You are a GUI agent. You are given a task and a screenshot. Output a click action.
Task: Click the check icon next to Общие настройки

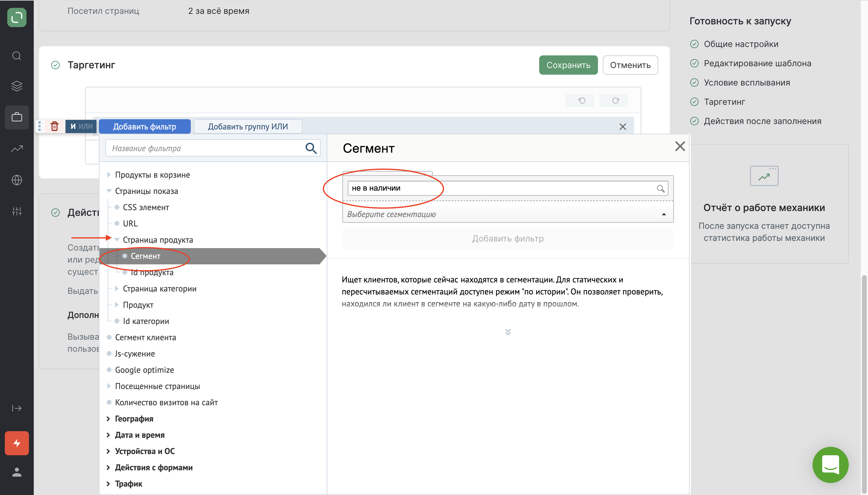point(694,44)
